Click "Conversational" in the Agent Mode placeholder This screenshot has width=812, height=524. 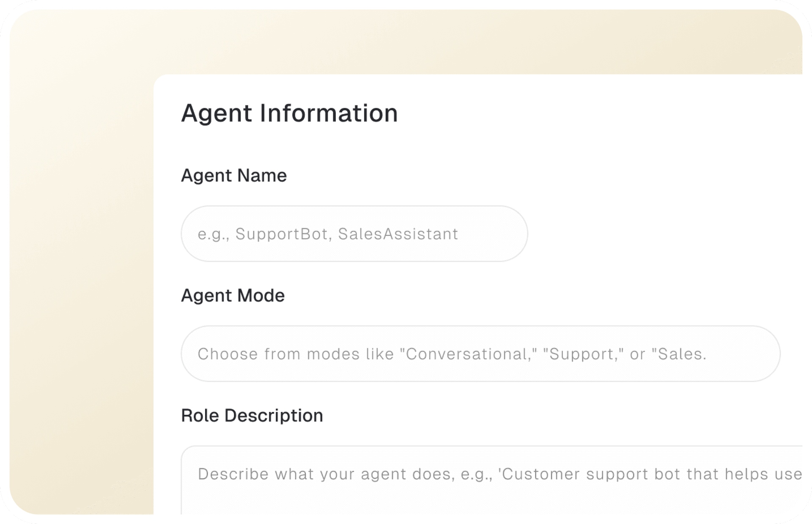(468, 354)
